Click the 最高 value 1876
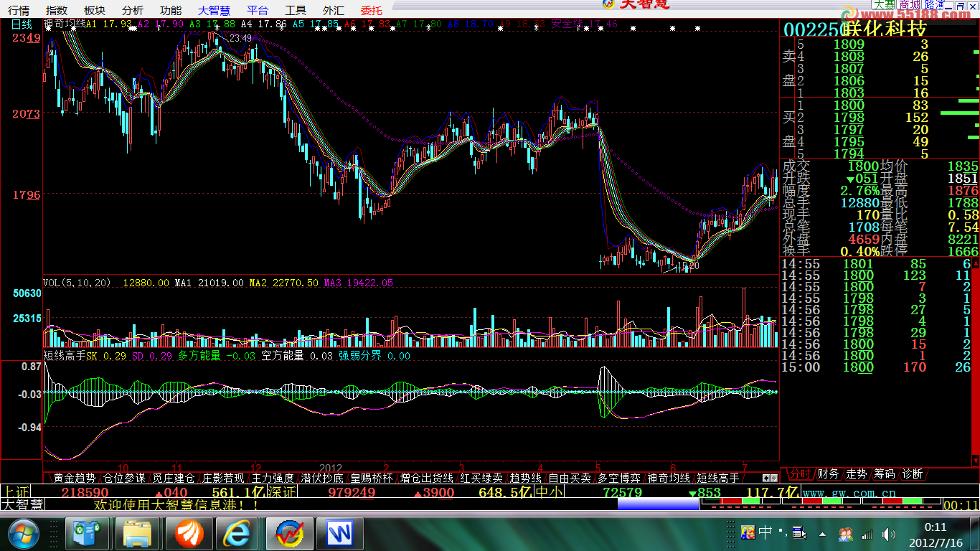This screenshot has width=980, height=551. pos(963,191)
